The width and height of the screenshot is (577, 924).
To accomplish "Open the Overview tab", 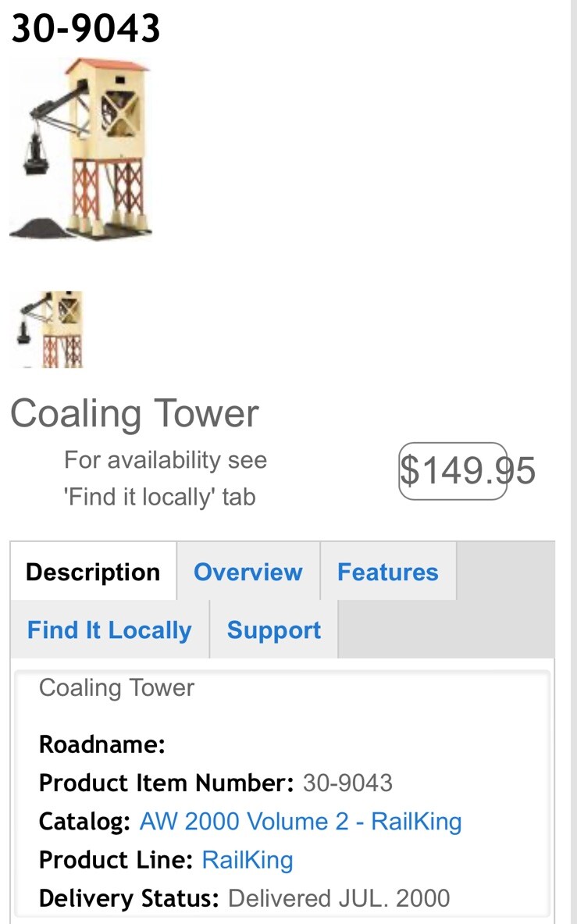I will click(x=248, y=572).
